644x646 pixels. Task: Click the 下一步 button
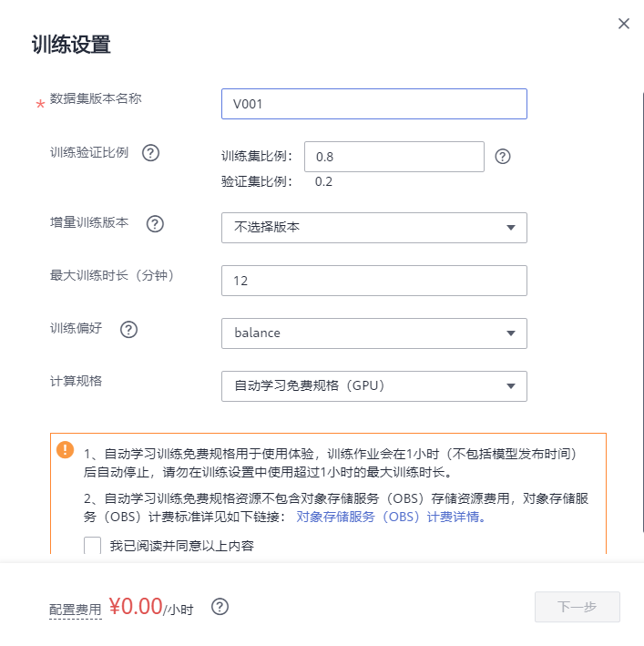pos(577,607)
